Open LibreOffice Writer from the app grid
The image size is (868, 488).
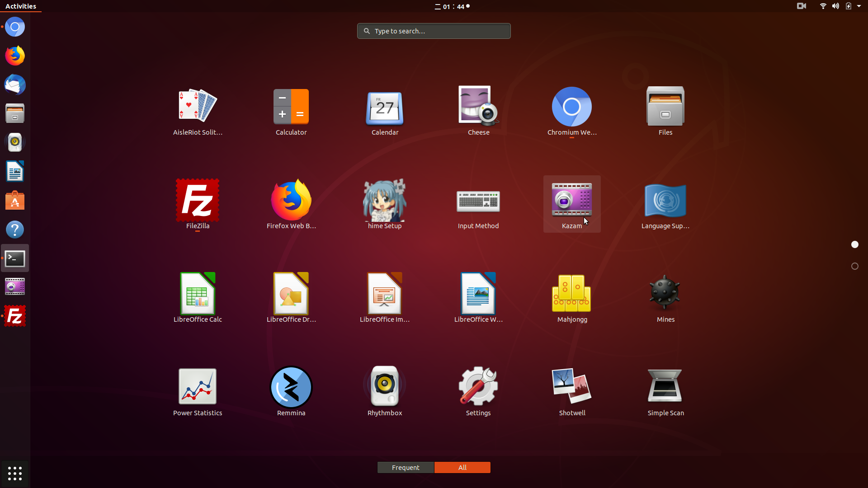pos(478,298)
